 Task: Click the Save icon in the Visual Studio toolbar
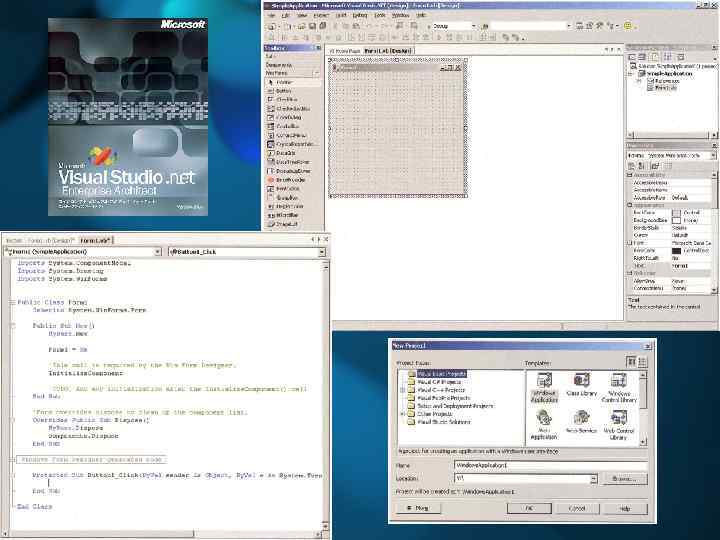tap(312, 26)
